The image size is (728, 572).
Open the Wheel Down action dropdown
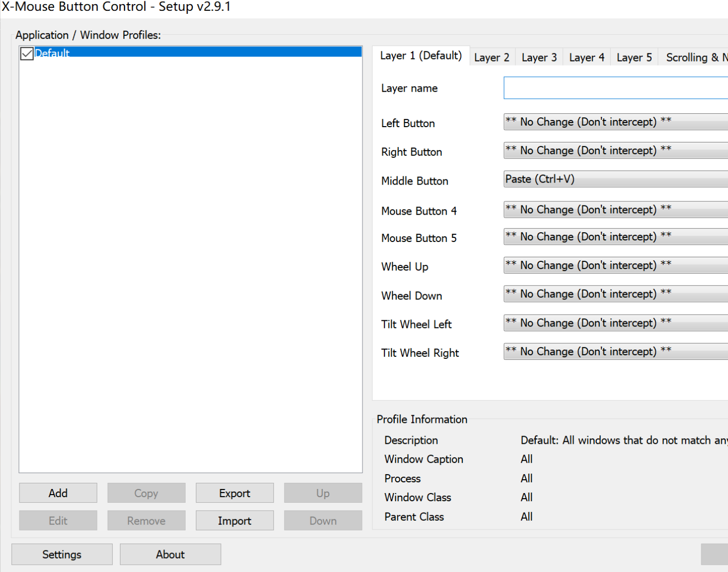[616, 294]
